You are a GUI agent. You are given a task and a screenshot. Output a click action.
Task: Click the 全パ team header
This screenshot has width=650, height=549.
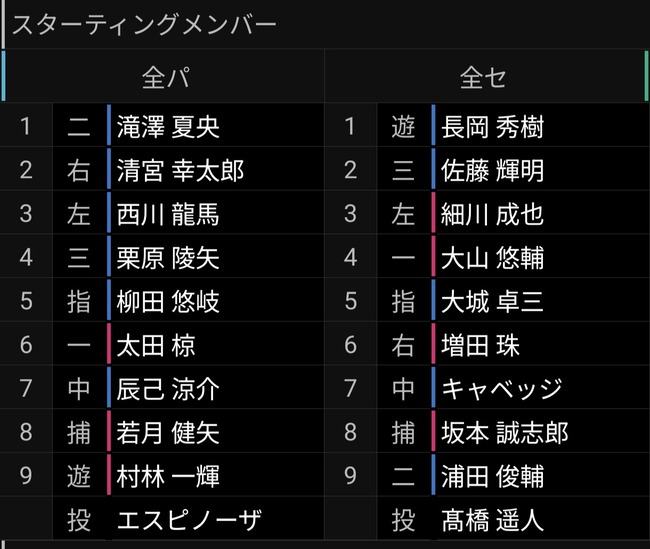click(x=166, y=77)
